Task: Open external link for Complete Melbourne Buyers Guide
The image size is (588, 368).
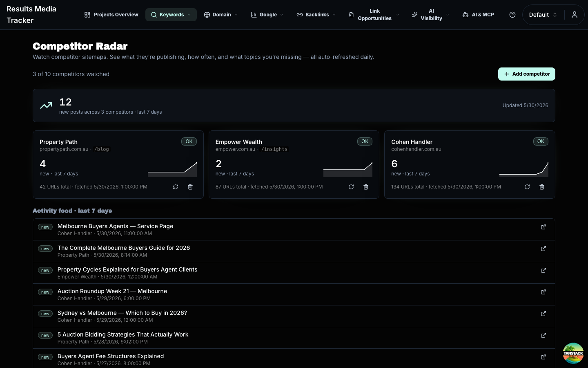Action: pos(543,249)
